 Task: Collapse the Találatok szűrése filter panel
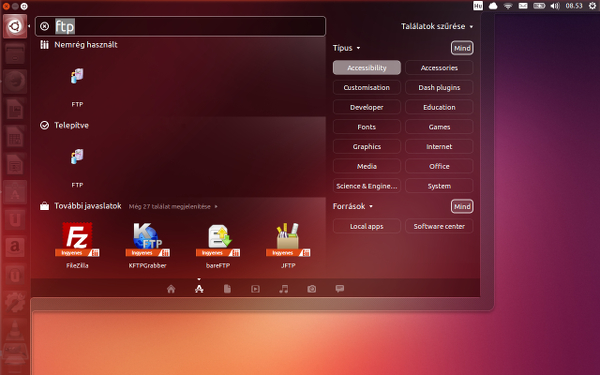(x=437, y=26)
